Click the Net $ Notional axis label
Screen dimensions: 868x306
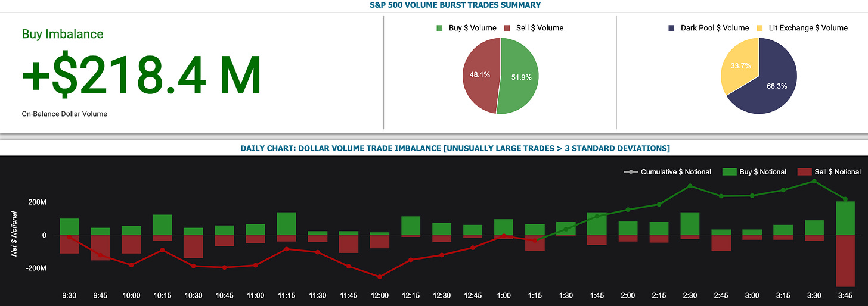pos(13,235)
